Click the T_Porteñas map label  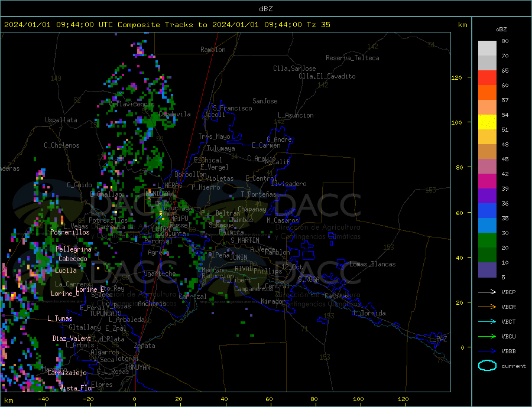coord(259,194)
